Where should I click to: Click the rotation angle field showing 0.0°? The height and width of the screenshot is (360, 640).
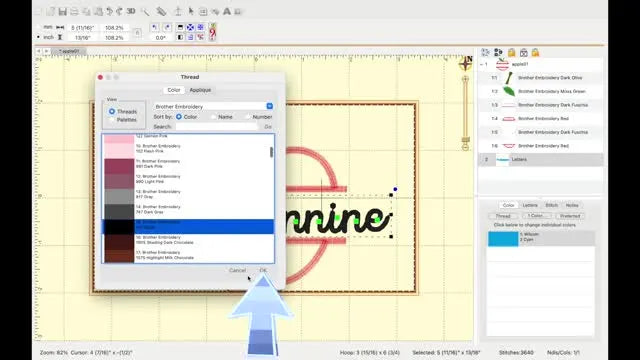tap(160, 38)
